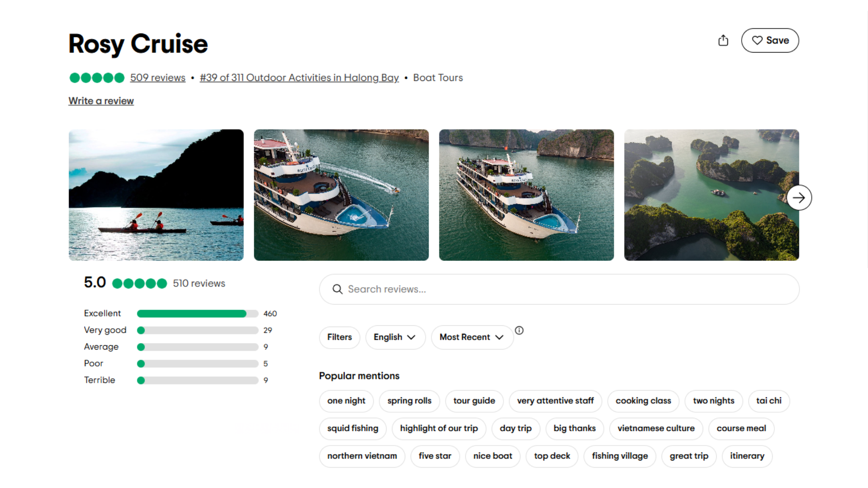The height and width of the screenshot is (488, 868).
Task: Click the info icon beside the sort dropdown
Action: [x=520, y=330]
